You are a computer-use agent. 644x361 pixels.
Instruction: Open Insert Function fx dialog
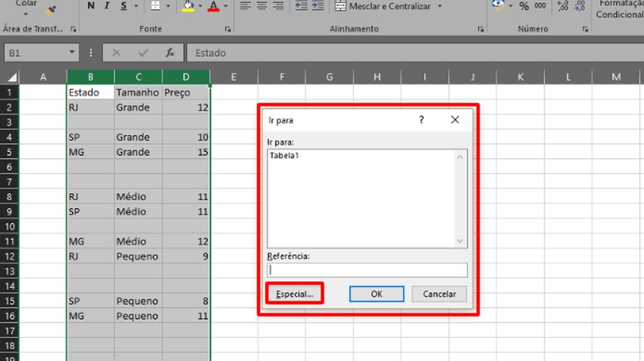point(170,53)
